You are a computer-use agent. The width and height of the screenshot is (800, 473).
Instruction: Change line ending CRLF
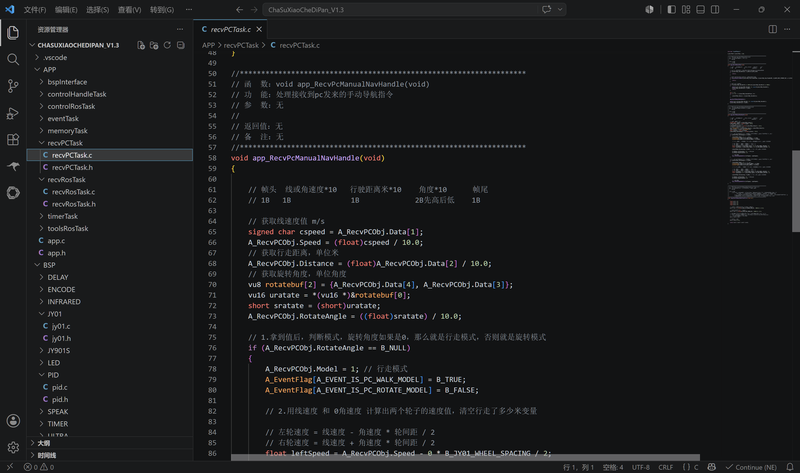pyautogui.click(x=665, y=467)
